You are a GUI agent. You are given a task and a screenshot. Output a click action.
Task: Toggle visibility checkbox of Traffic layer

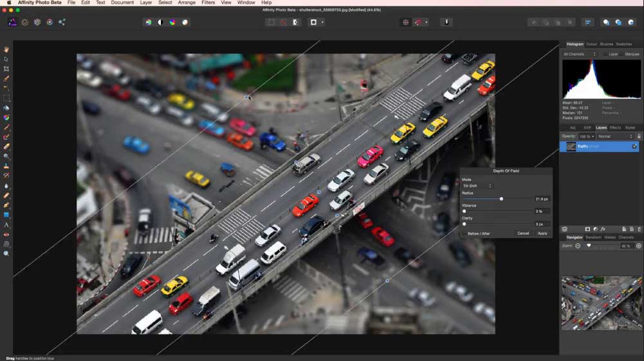tap(634, 147)
